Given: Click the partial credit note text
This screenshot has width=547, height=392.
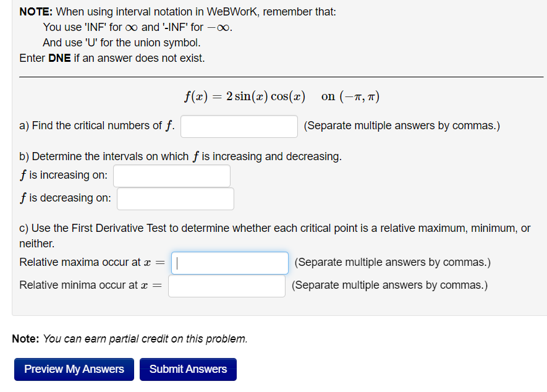Looking at the screenshot, I should point(130,338).
